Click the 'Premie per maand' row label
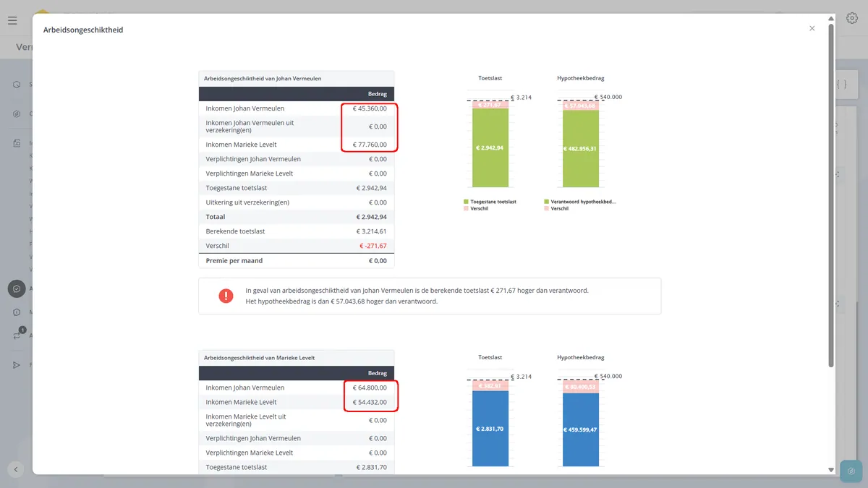The height and width of the screenshot is (488, 868). pos(234,260)
